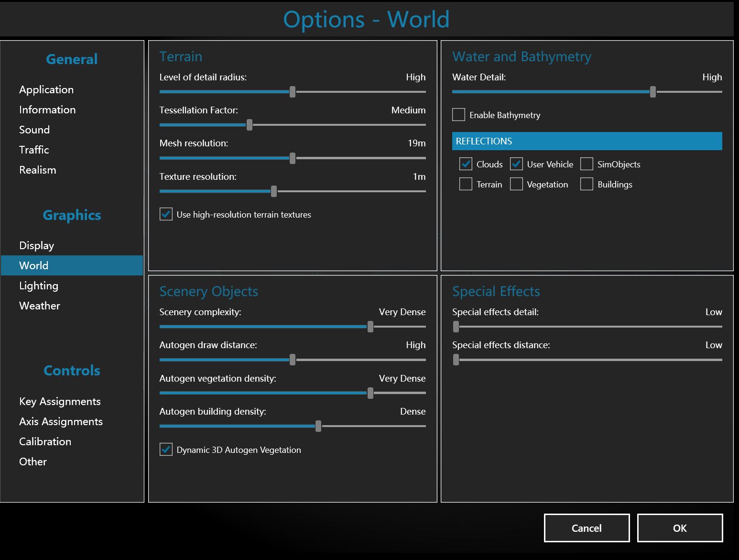This screenshot has height=560, width=739.
Task: Enable Vegetation reflections checkbox
Action: click(x=516, y=184)
